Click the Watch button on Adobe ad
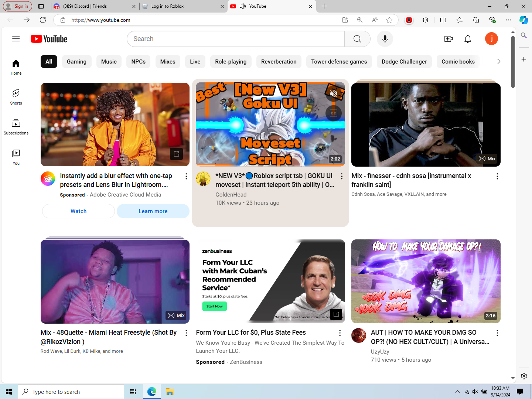This screenshot has height=399, width=532. (78, 211)
